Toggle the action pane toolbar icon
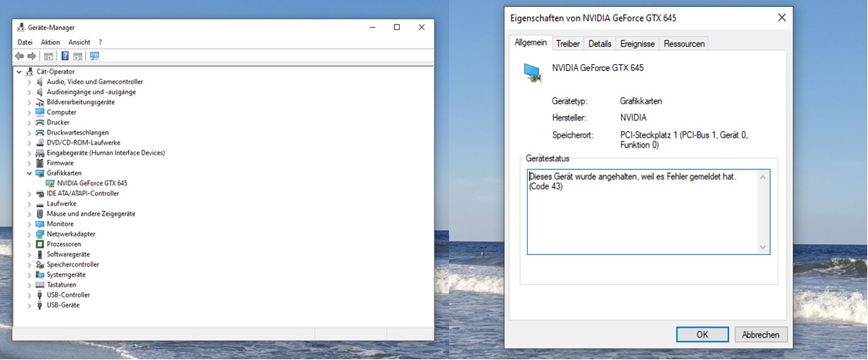Viewport: 868px width, 360px height. coord(78,56)
